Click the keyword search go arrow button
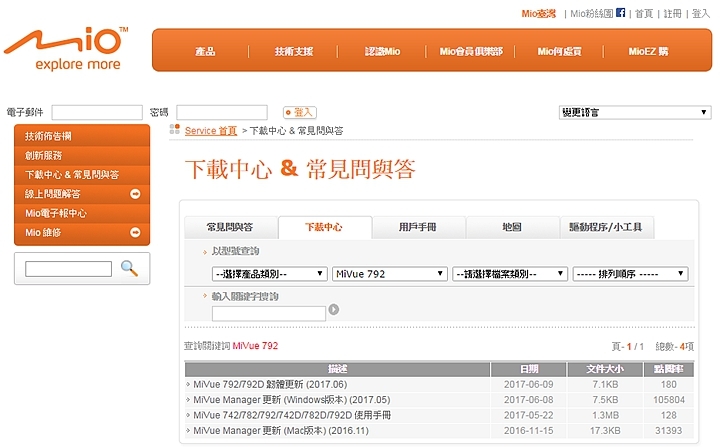Screen dimensions: 720x447 click(x=334, y=310)
